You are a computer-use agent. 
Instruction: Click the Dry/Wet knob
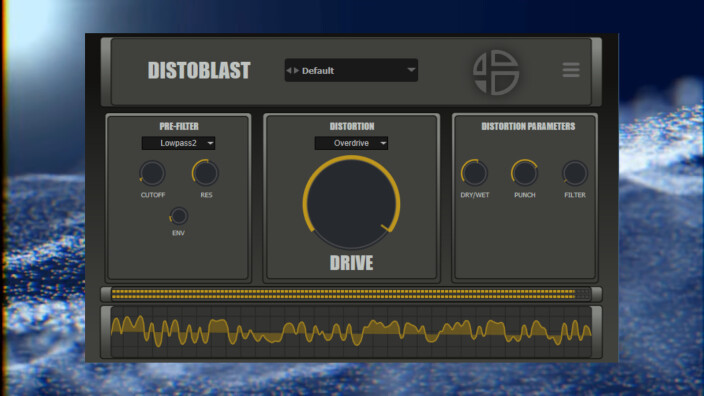[x=475, y=173]
